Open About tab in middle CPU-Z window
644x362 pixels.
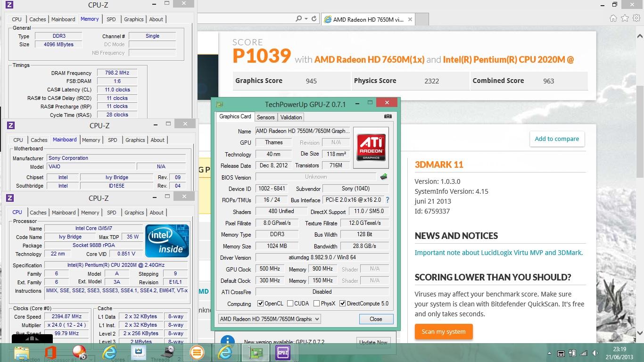click(157, 140)
